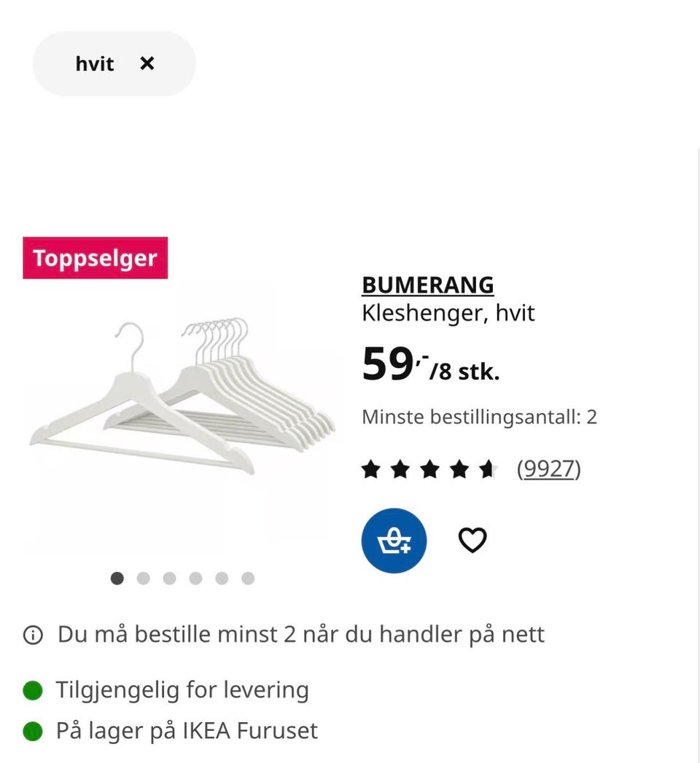The image size is (700, 763).
Task: Click the På lager på IKEA Furuset text
Action: 187,731
